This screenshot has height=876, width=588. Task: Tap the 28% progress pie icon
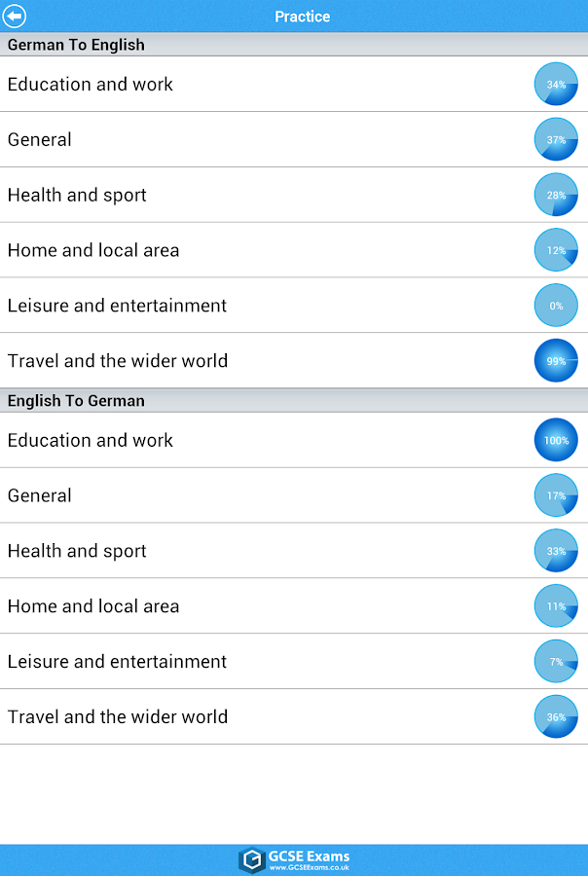tap(556, 195)
